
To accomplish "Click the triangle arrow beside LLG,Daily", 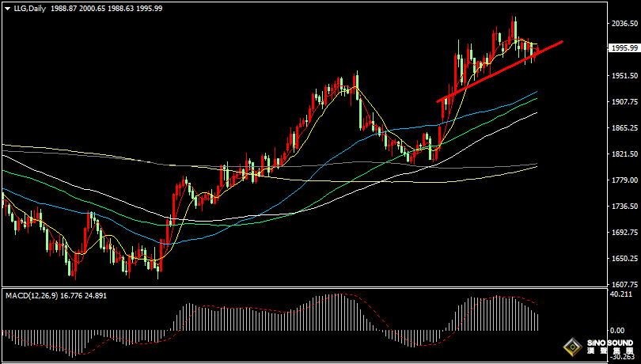I will [x=7, y=7].
